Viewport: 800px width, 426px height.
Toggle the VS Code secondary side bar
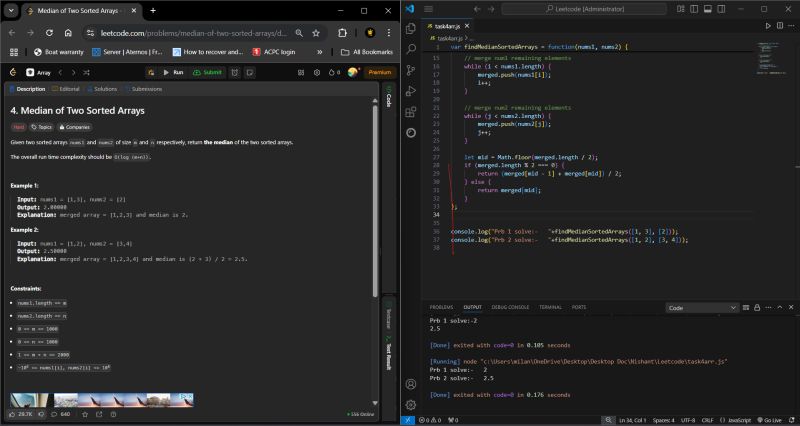pos(721,9)
